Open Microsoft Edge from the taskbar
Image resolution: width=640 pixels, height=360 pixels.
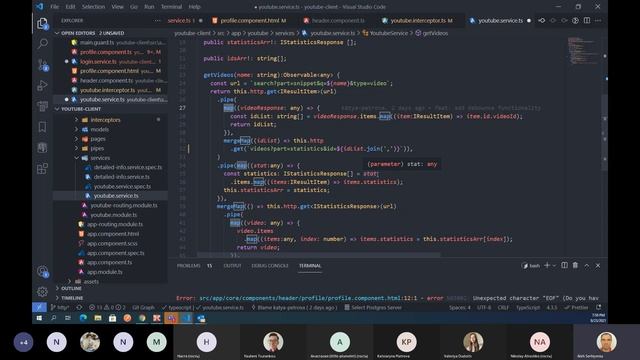coord(83,318)
